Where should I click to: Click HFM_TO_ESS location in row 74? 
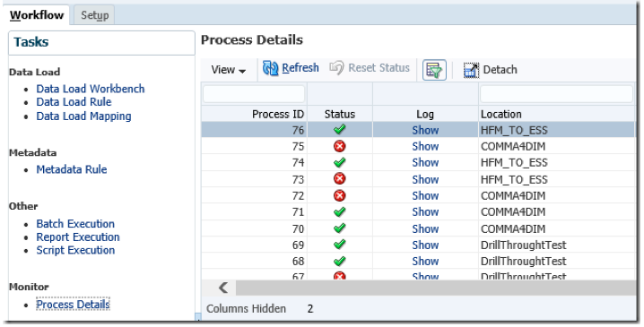click(x=514, y=163)
